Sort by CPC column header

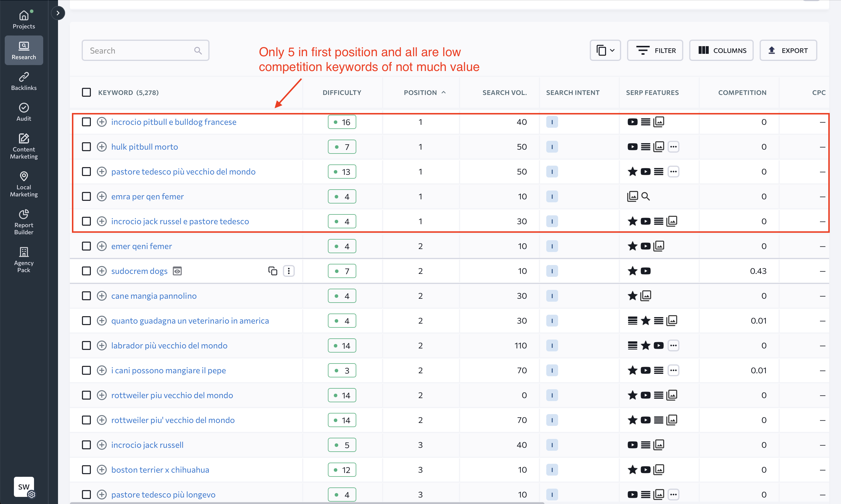point(819,92)
